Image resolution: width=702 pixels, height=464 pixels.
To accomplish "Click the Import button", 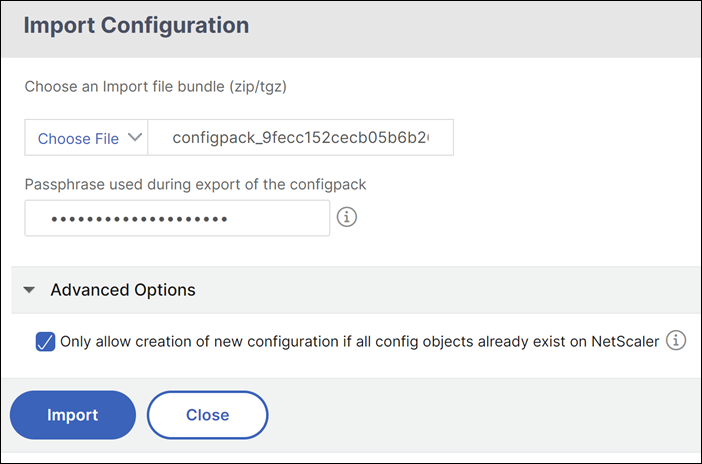I will click(x=73, y=415).
